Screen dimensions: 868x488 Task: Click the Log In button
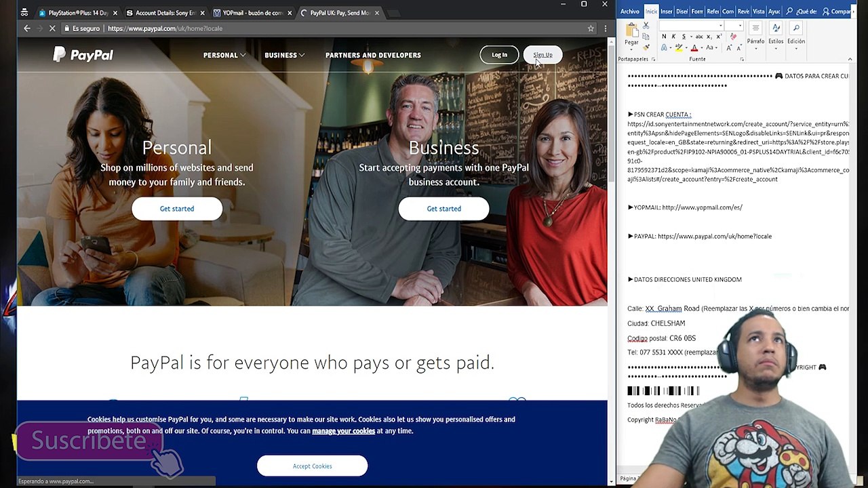tap(499, 55)
